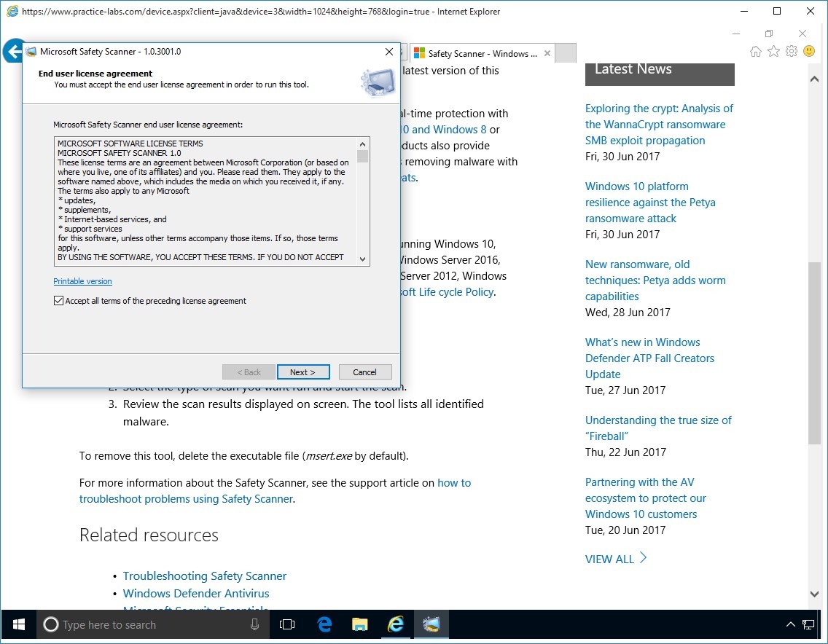Open the browser Home icon
Image resolution: width=828 pixels, height=644 pixels.
[x=756, y=52]
